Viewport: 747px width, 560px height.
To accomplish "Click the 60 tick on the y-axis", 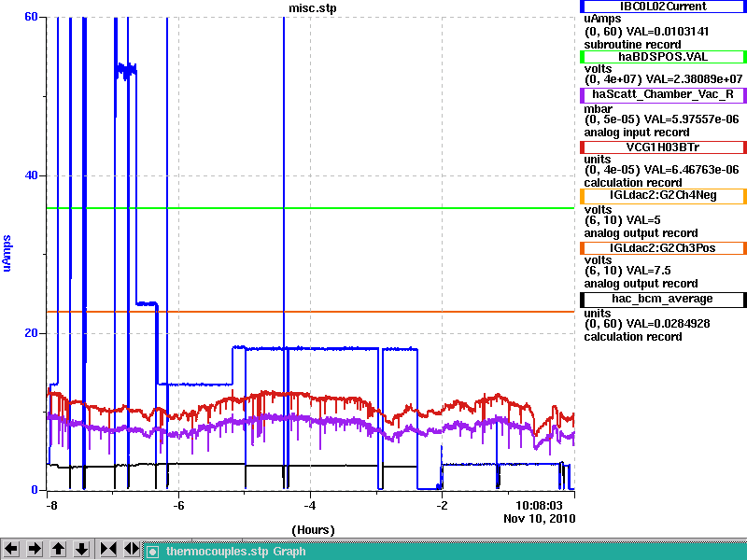I will click(31, 17).
